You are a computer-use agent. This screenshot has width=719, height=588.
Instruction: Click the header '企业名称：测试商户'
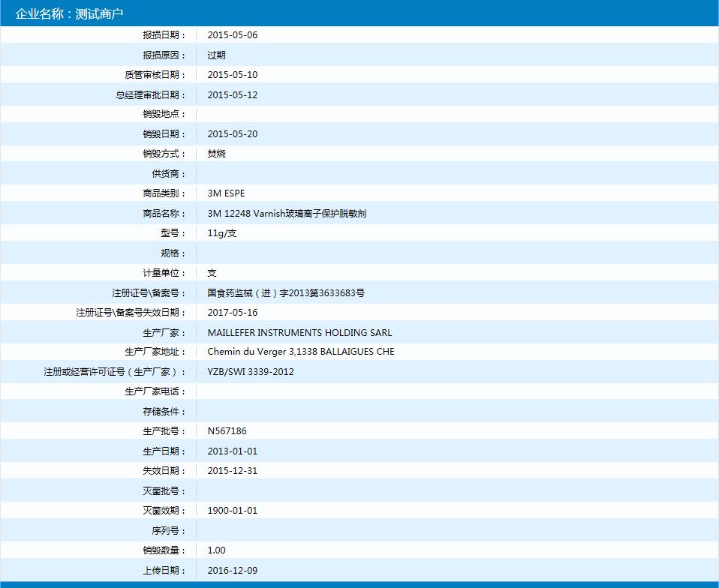pos(69,13)
